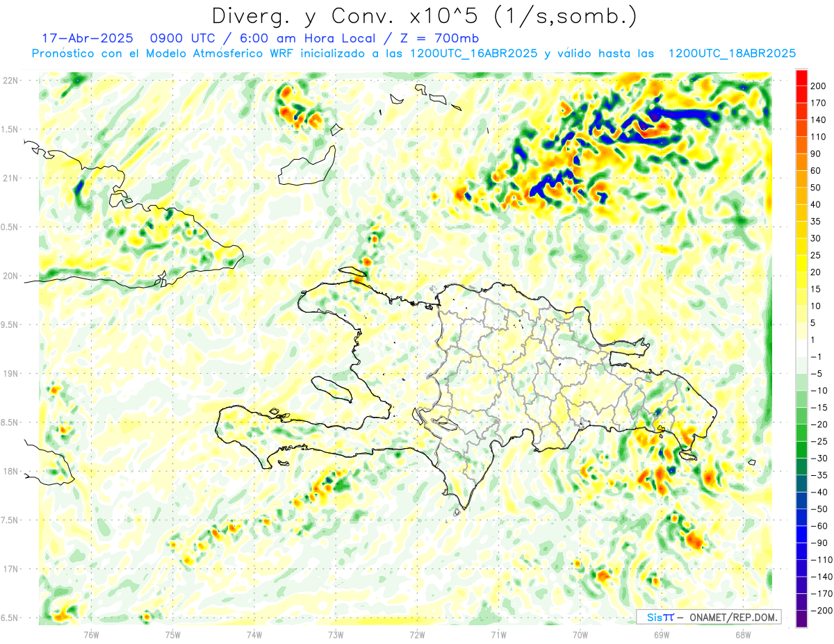Click the '21N' latitude label

[10, 178]
